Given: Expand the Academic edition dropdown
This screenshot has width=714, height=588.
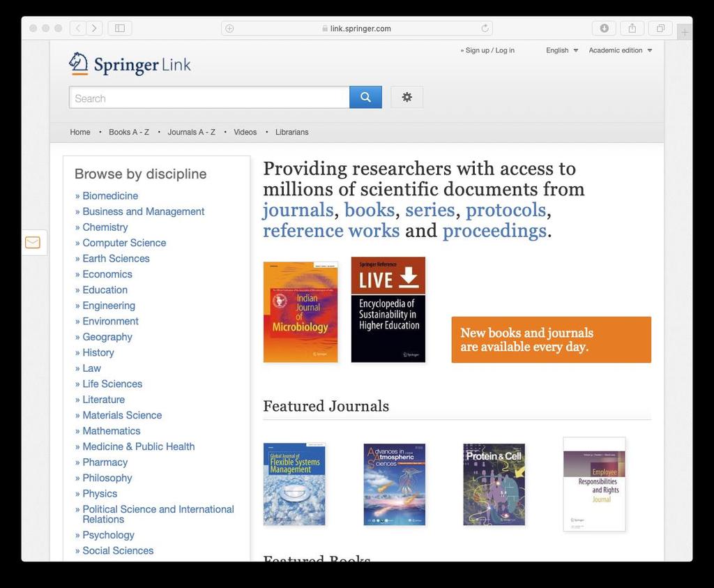Looking at the screenshot, I should point(620,50).
